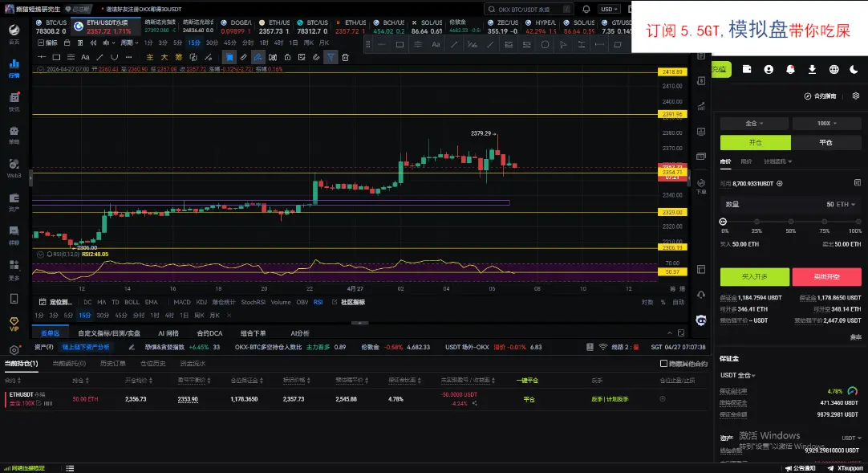The width and height of the screenshot is (868, 473).
Task: Select the diagonal trend line tool
Action: pos(99,57)
